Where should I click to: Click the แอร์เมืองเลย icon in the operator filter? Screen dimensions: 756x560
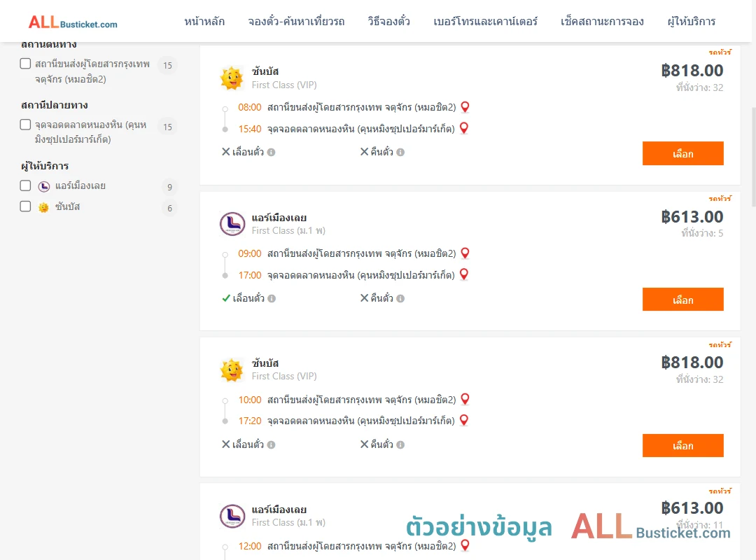44,187
